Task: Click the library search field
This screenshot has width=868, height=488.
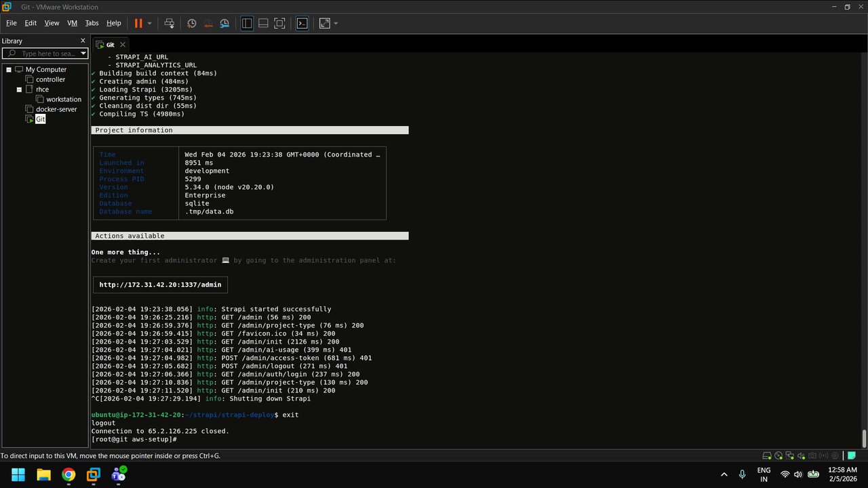Action: point(45,54)
